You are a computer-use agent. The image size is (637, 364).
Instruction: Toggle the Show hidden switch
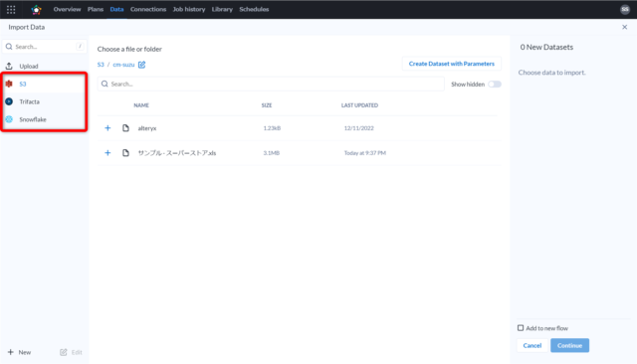coord(495,84)
